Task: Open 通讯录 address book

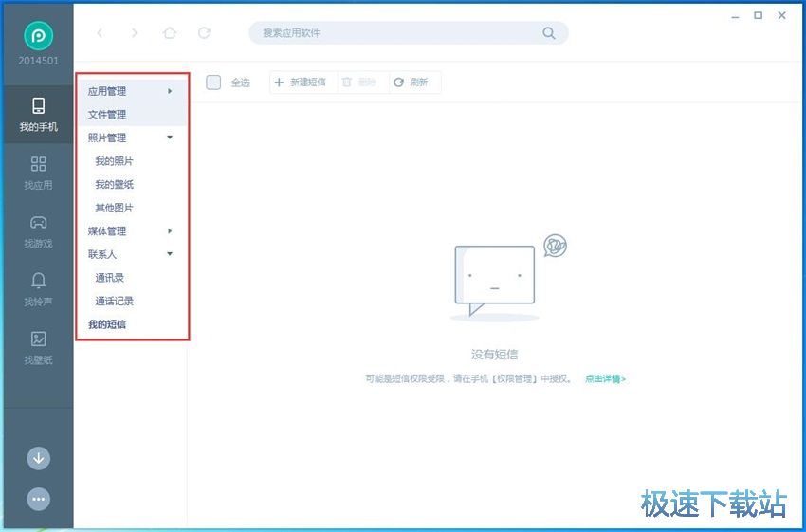Action: click(x=109, y=278)
